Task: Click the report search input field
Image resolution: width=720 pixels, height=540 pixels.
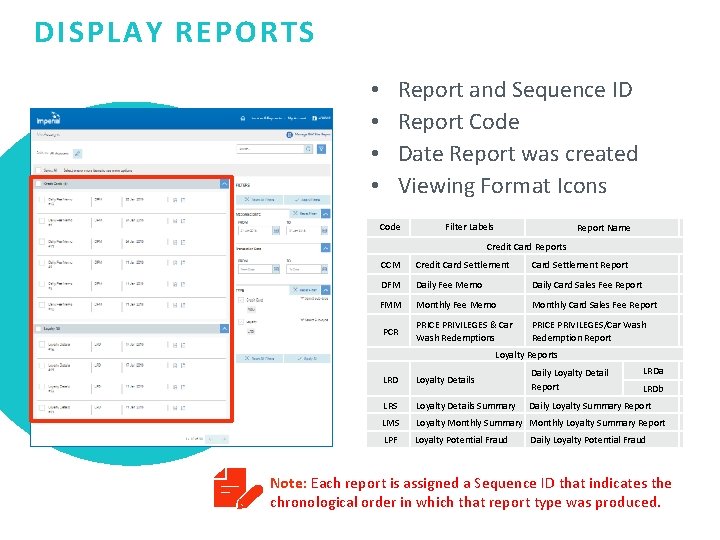Action: pyautogui.click(x=270, y=149)
